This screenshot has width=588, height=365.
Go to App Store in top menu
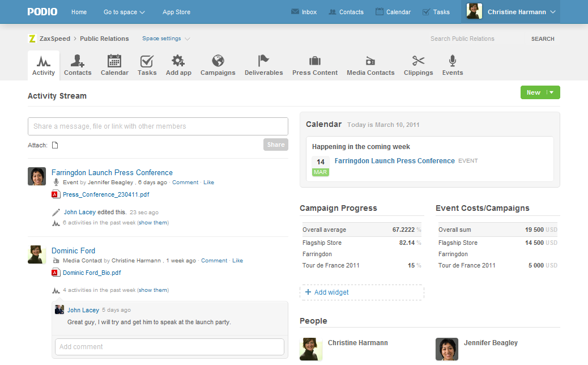pos(176,12)
